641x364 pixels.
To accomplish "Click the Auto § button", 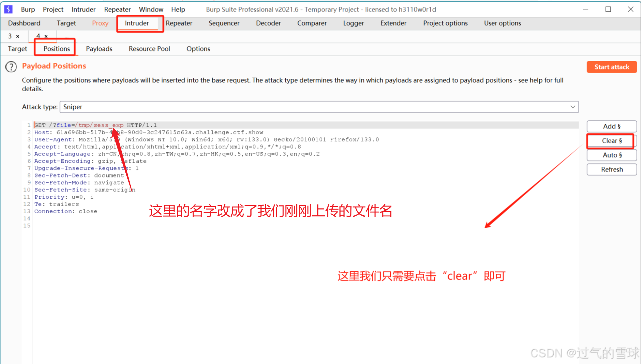I will click(612, 155).
